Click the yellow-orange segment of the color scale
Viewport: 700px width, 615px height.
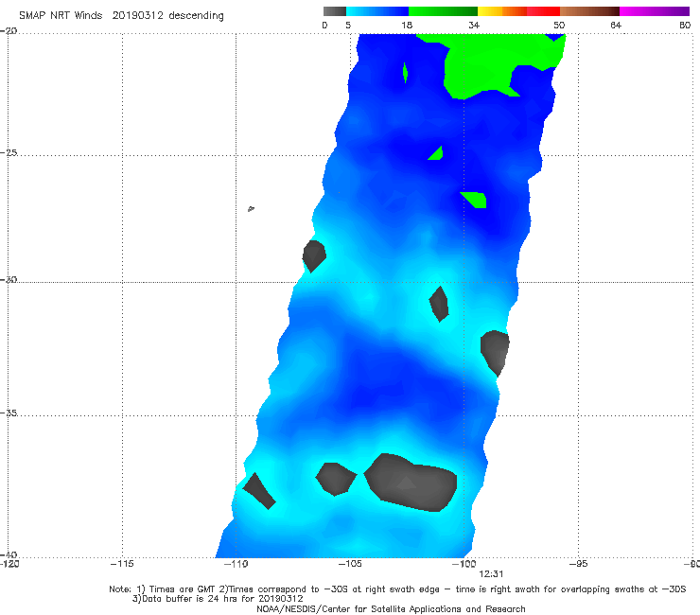pyautogui.click(x=502, y=11)
